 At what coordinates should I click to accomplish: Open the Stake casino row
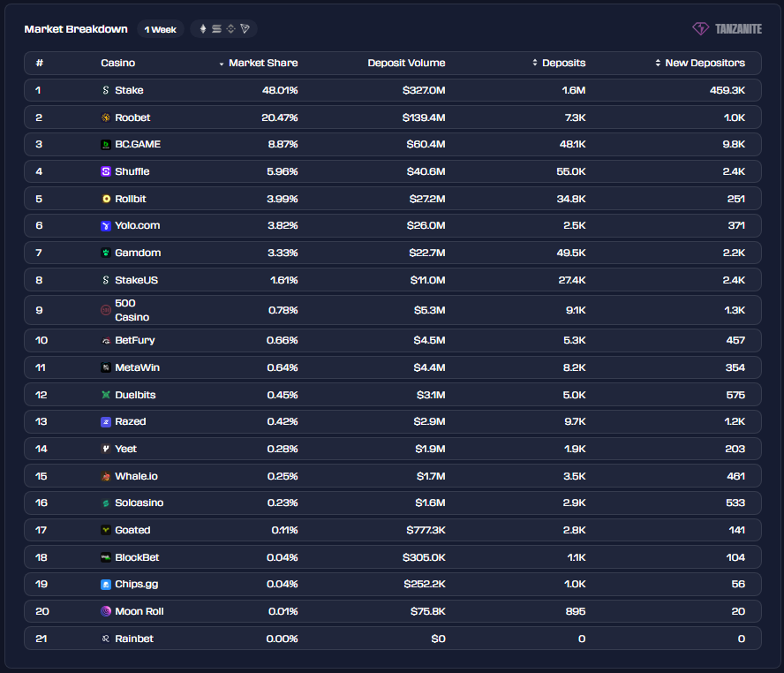(129, 90)
